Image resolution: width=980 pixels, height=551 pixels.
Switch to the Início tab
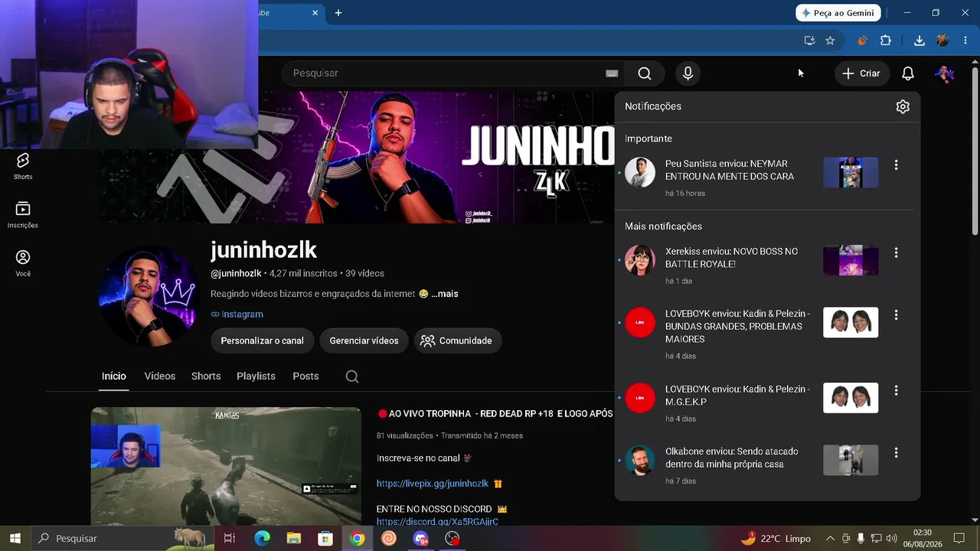114,377
